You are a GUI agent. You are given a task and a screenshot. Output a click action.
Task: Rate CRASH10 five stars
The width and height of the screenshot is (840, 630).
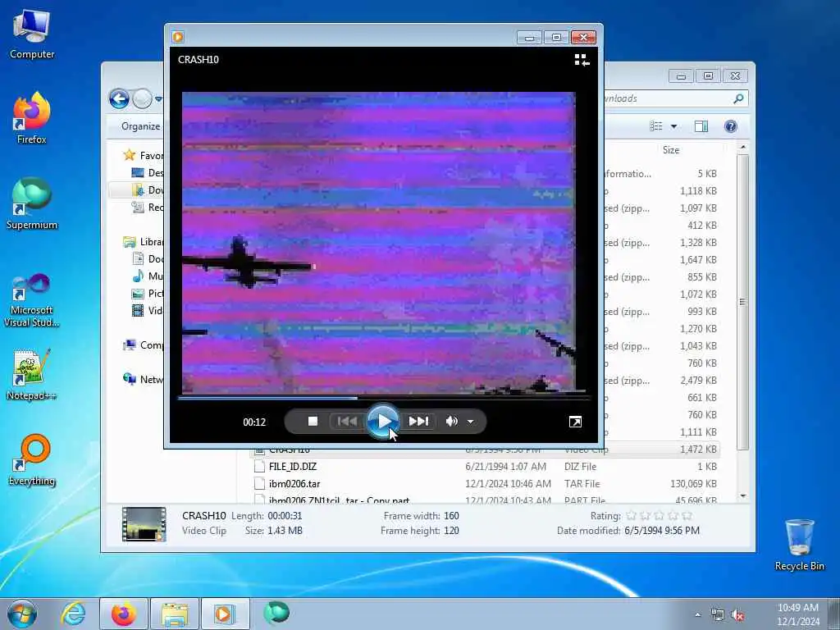(687, 516)
